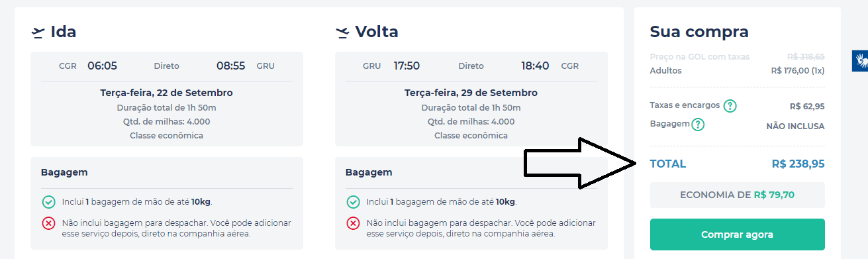Click the Sua compra heading
The width and height of the screenshot is (868, 259).
click(699, 32)
